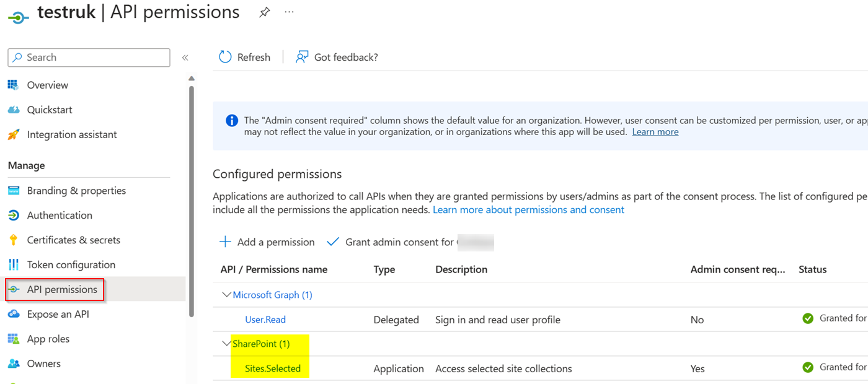Select the Application type cell
868x384 pixels.
pyautogui.click(x=399, y=369)
